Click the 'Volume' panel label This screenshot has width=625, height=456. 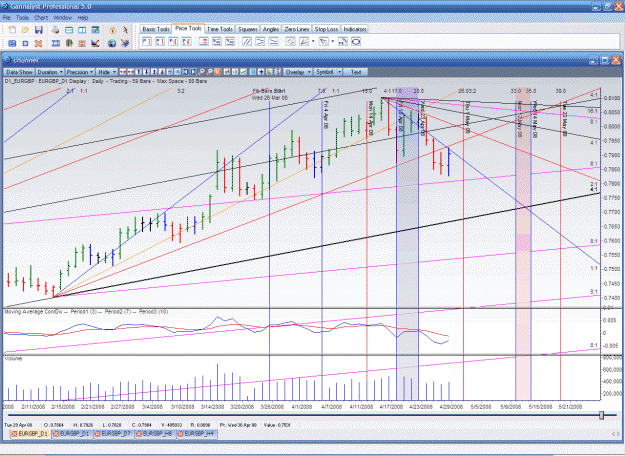14,358
